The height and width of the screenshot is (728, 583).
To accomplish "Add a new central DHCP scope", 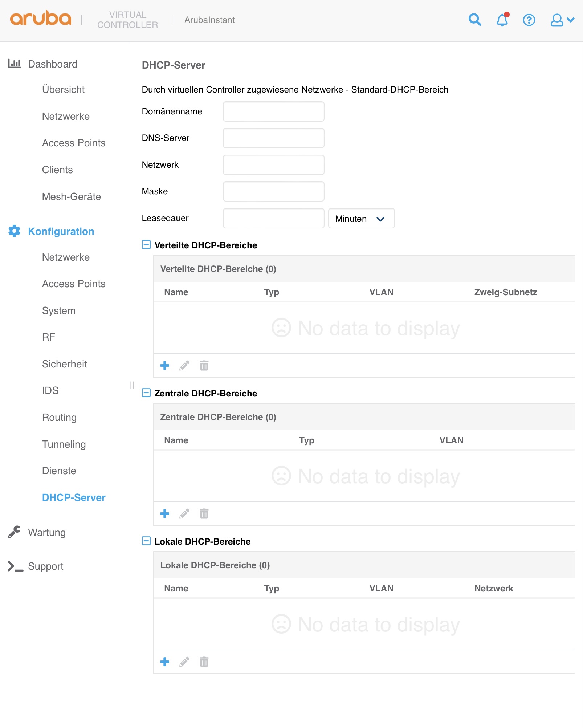I will coord(165,514).
